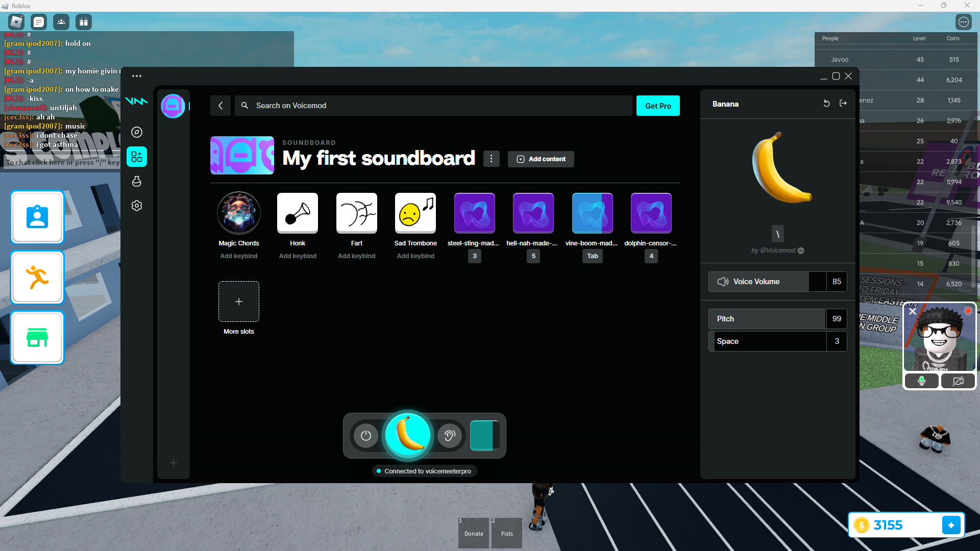Click the Roblox chat input bar
Screen dimensions: 980x551
[62, 162]
